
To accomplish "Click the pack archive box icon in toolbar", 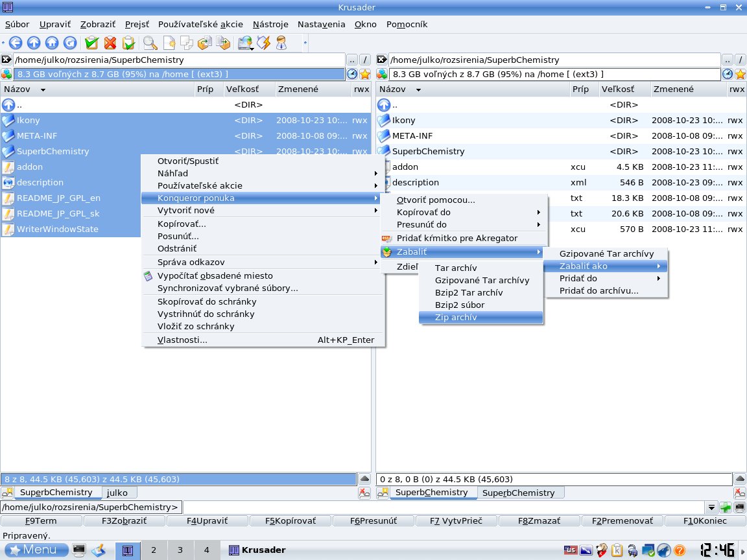I will pyautogui.click(x=205, y=43).
